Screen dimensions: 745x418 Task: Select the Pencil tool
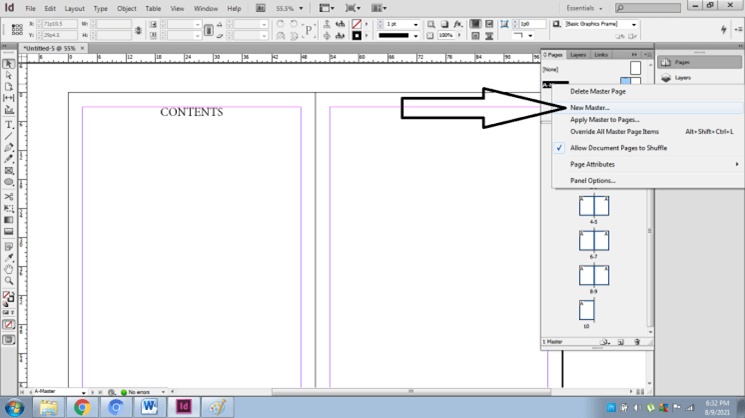[x=9, y=159]
